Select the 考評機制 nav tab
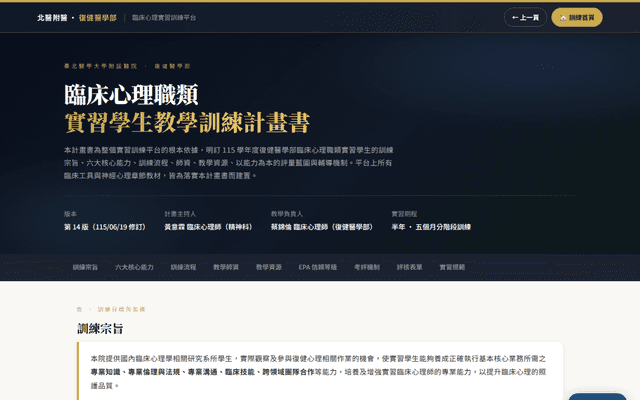 367,267
